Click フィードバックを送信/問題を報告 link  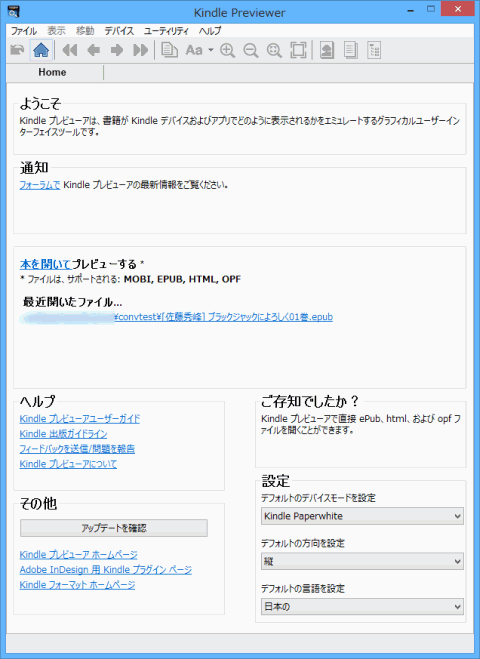77,449
